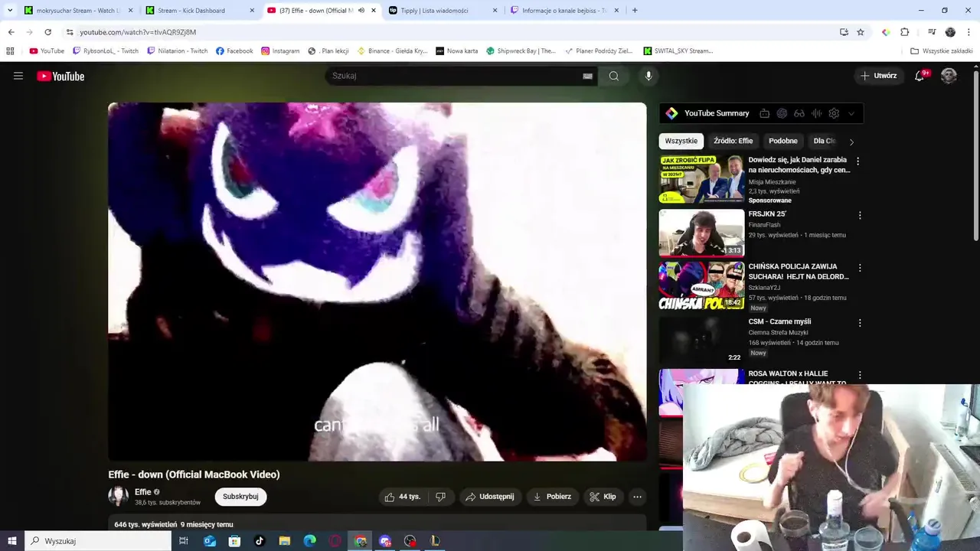Open YouTube Summary settings gear
This screenshot has width=980, height=551.
(834, 113)
